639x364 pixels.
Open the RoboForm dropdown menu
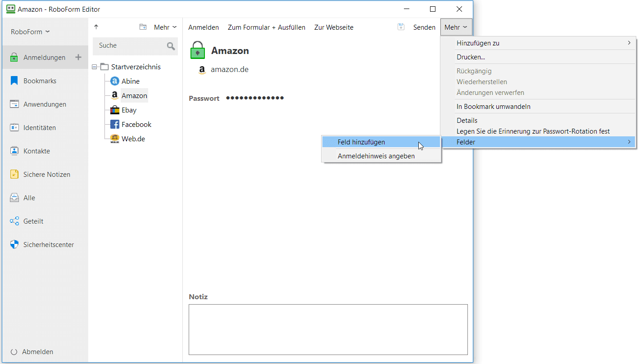(x=30, y=32)
